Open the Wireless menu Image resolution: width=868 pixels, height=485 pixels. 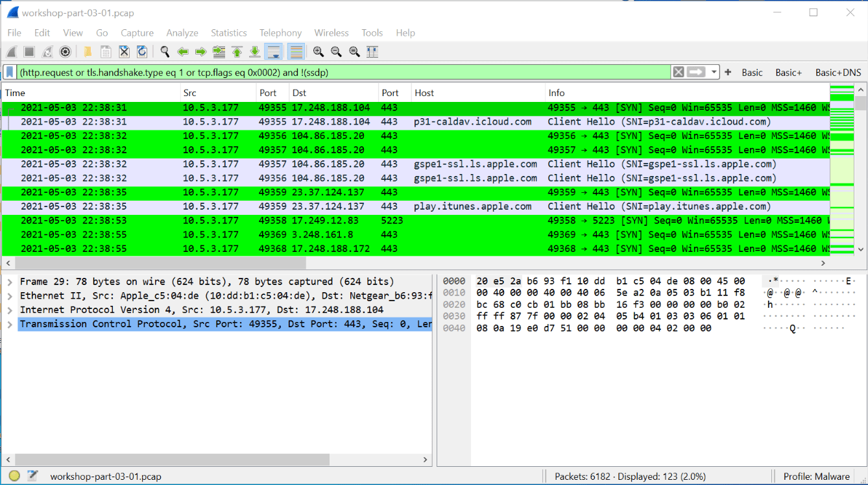point(332,32)
